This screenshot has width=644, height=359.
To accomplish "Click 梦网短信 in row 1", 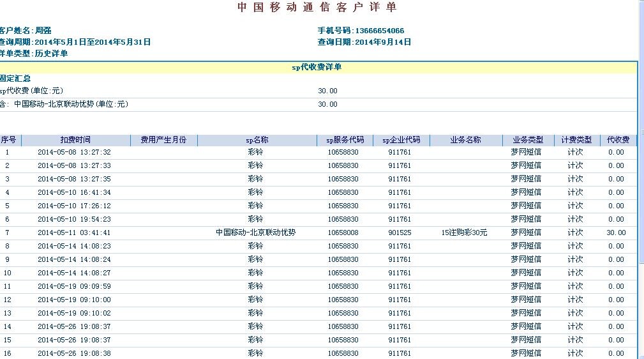I will click(x=526, y=152).
